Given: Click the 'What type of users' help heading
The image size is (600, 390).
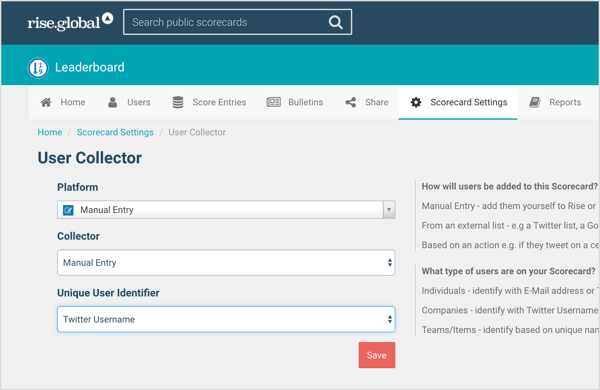Looking at the screenshot, I should coord(509,271).
